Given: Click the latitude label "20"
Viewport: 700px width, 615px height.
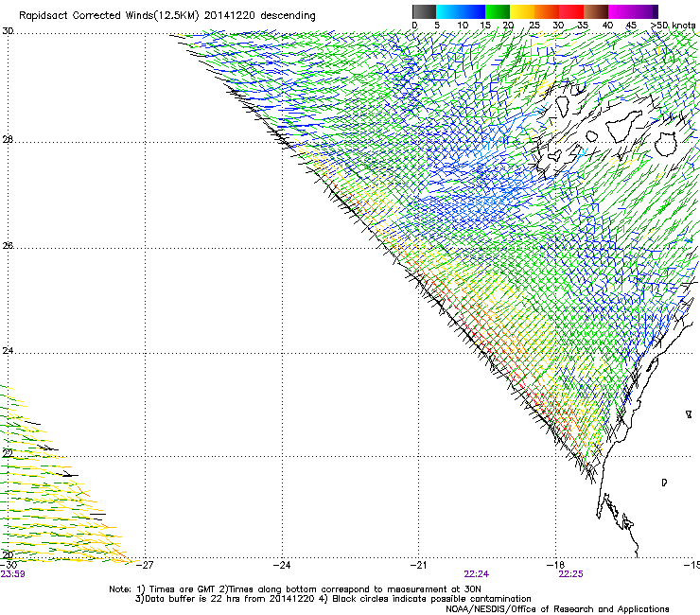Looking at the screenshot, I should click(8, 555).
